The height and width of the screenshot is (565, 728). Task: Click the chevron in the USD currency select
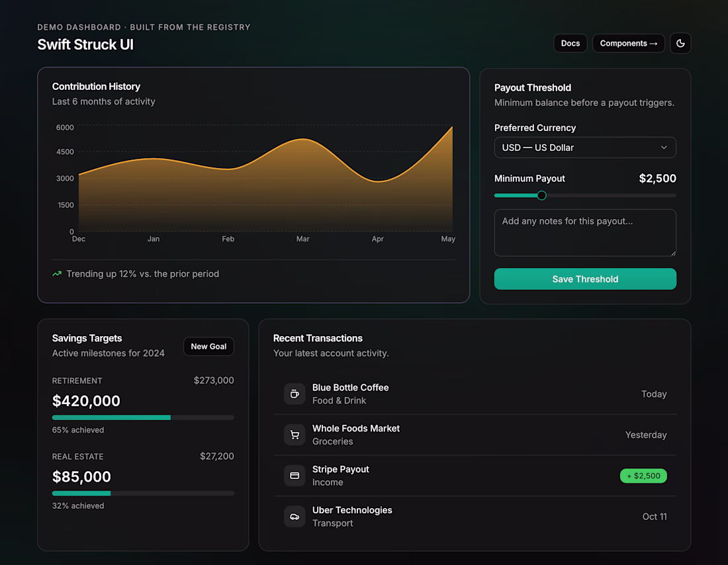[x=664, y=148]
